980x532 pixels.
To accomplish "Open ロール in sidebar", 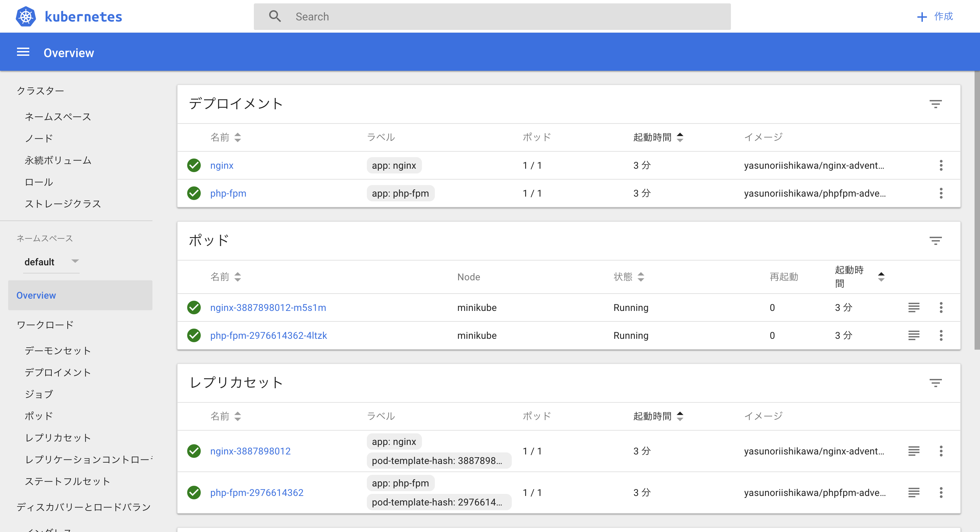I will pos(38,182).
